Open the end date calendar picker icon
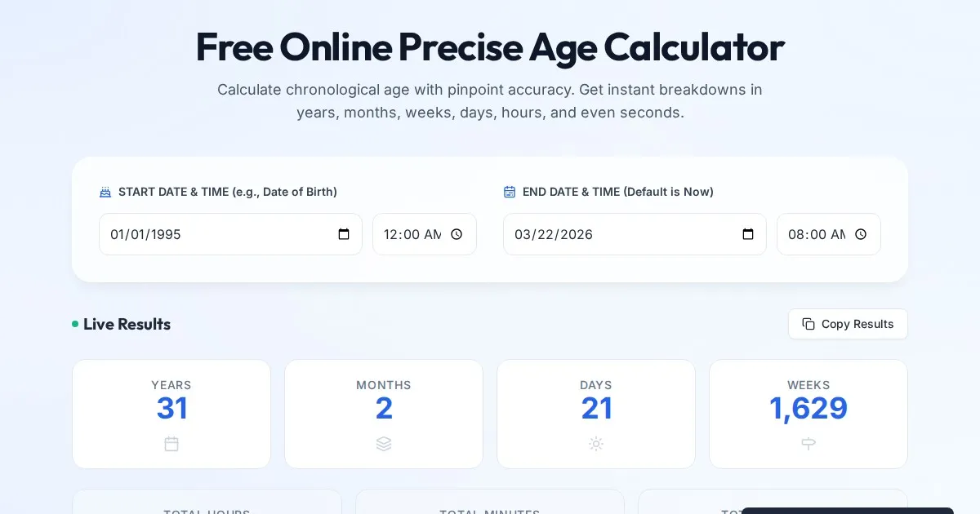This screenshot has width=980, height=514. [748, 234]
